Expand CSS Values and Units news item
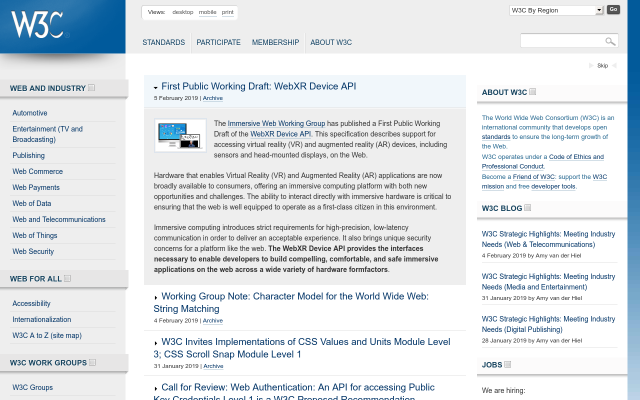640x400 pixels. click(x=156, y=343)
